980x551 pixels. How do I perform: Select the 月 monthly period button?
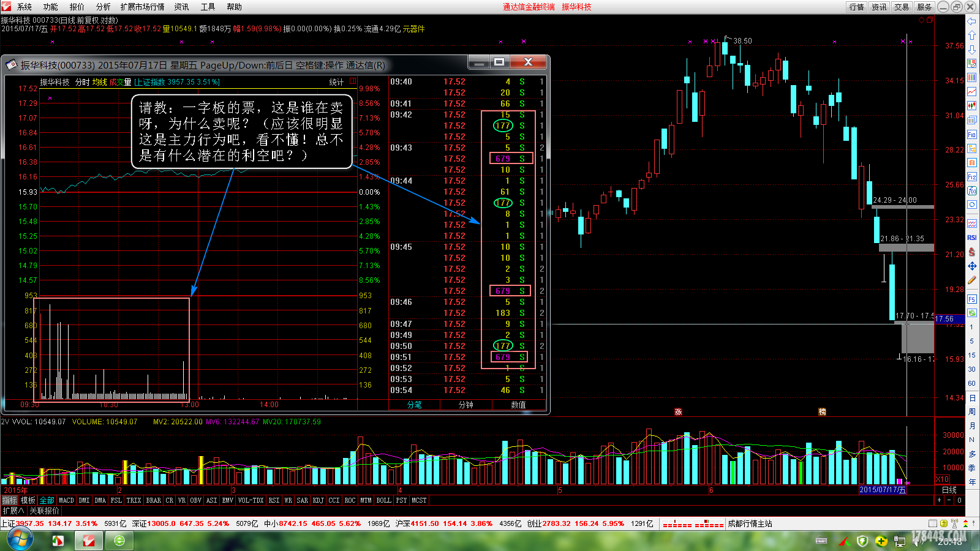[971, 425]
